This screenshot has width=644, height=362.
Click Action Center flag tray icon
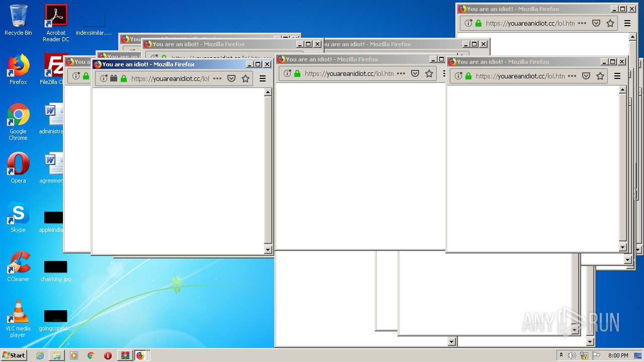coord(596,355)
